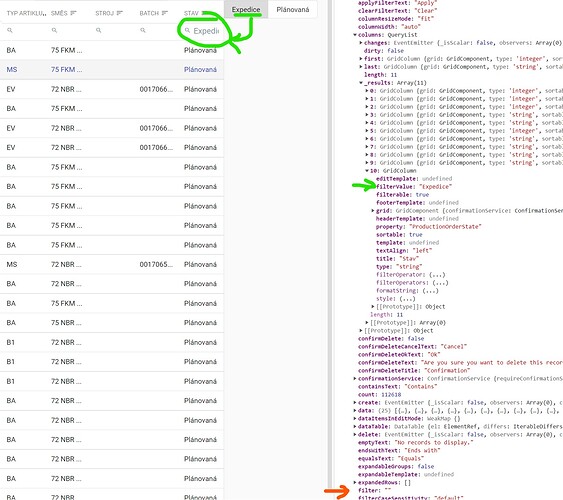563x500 pixels.
Task: Click the BATCH column header label
Action: (x=149, y=13)
